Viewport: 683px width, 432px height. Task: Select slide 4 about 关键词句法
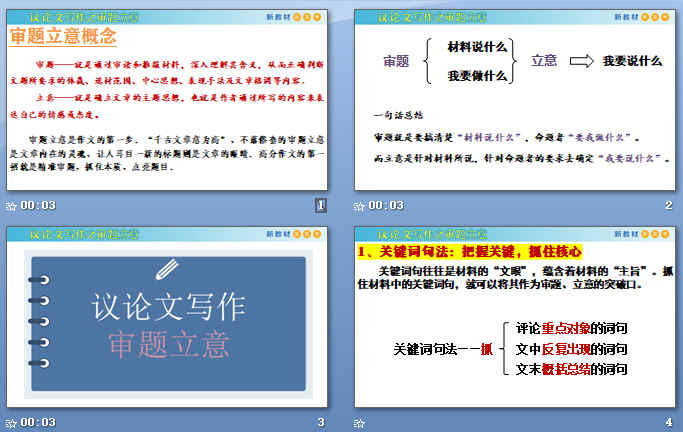pyautogui.click(x=515, y=317)
